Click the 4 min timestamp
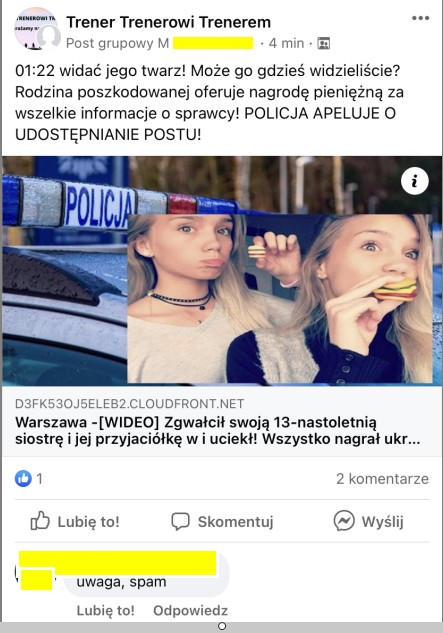443x633 pixels. tap(286, 43)
